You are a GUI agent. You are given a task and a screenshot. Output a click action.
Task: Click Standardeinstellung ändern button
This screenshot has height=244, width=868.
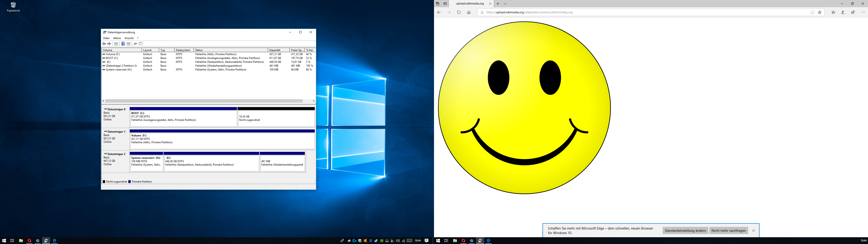[685, 230]
